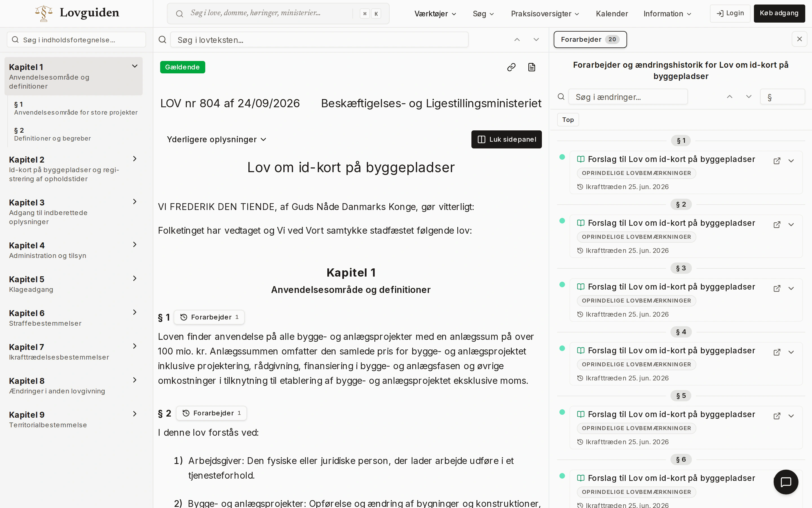Open the Kalender page
The width and height of the screenshot is (812, 508).
(x=612, y=14)
